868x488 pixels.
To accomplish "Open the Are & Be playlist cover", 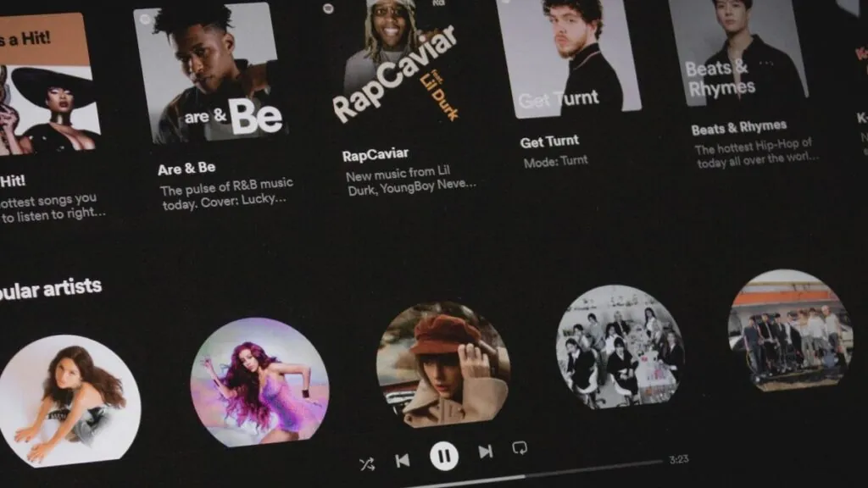I will (x=210, y=72).
